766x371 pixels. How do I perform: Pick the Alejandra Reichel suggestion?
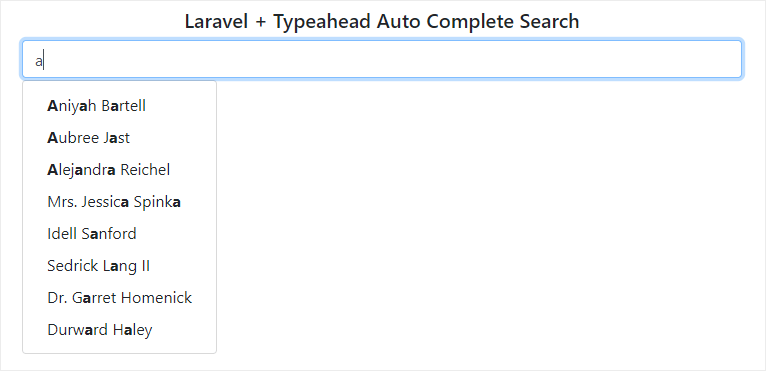[x=119, y=170]
